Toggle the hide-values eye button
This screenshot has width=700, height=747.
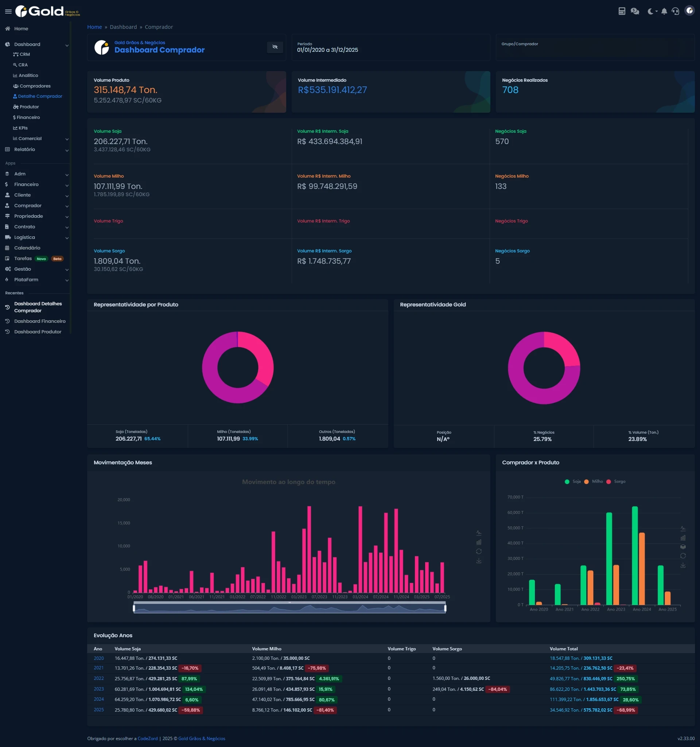click(275, 47)
